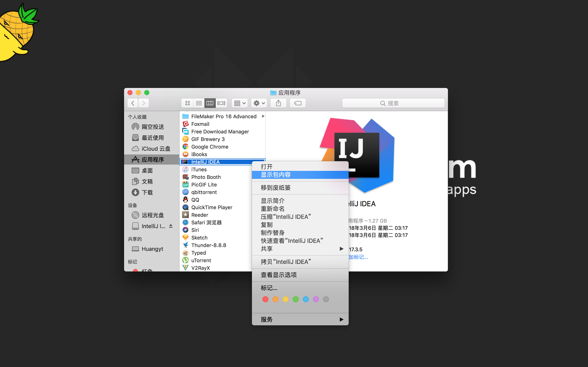The image size is (588, 367).
Task: Choose 压缩“IntelliJ IDEA” menu item
Action: (x=300, y=217)
